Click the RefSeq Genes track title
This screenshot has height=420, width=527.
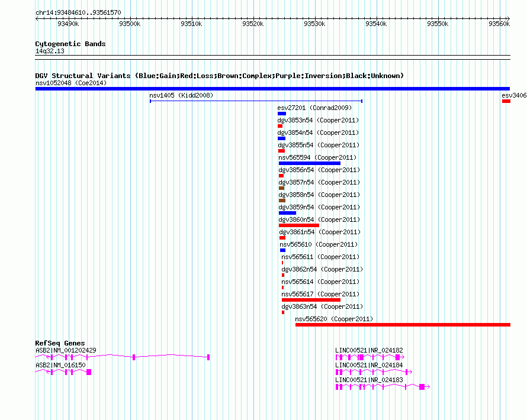pos(60,343)
